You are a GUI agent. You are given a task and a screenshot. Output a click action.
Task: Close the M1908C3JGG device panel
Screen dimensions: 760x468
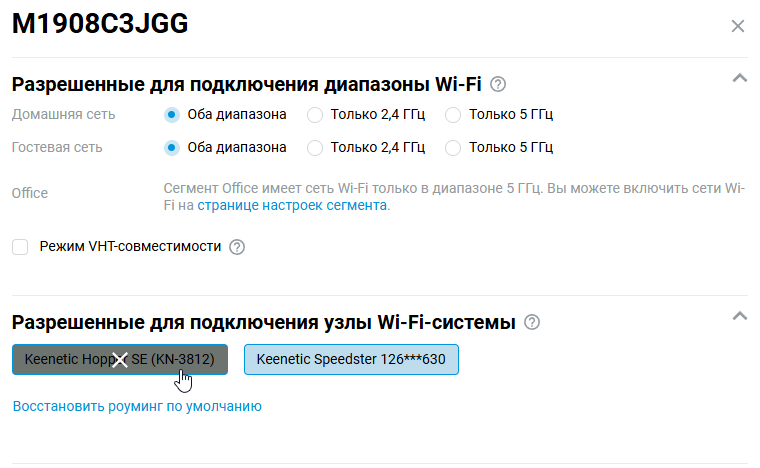point(738,26)
